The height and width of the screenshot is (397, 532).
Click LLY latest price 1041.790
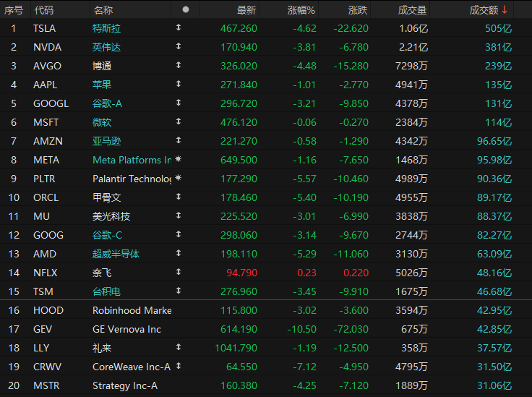click(x=236, y=348)
